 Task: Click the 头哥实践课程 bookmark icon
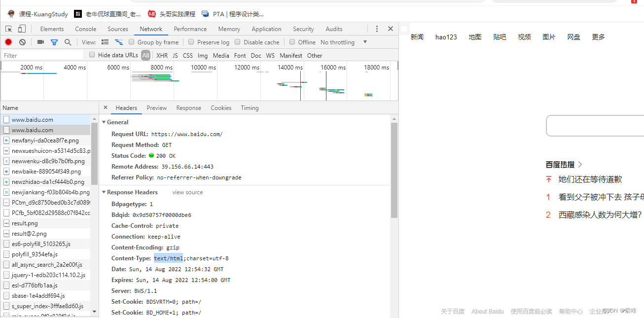pos(152,14)
